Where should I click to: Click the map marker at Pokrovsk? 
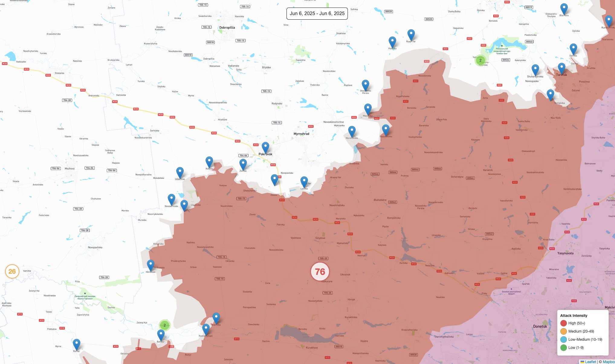point(265,148)
